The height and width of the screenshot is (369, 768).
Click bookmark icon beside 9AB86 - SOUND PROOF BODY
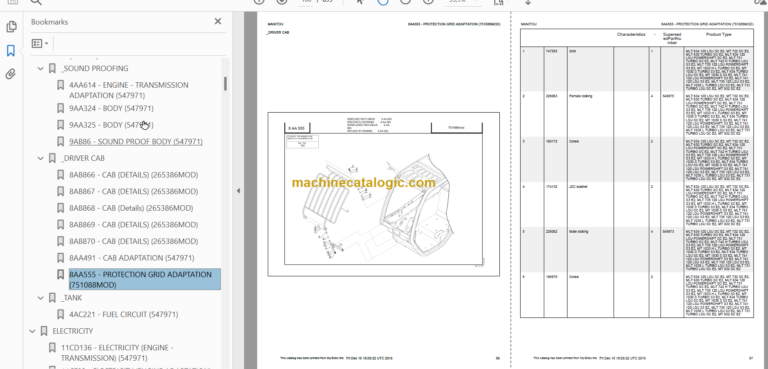pos(60,142)
